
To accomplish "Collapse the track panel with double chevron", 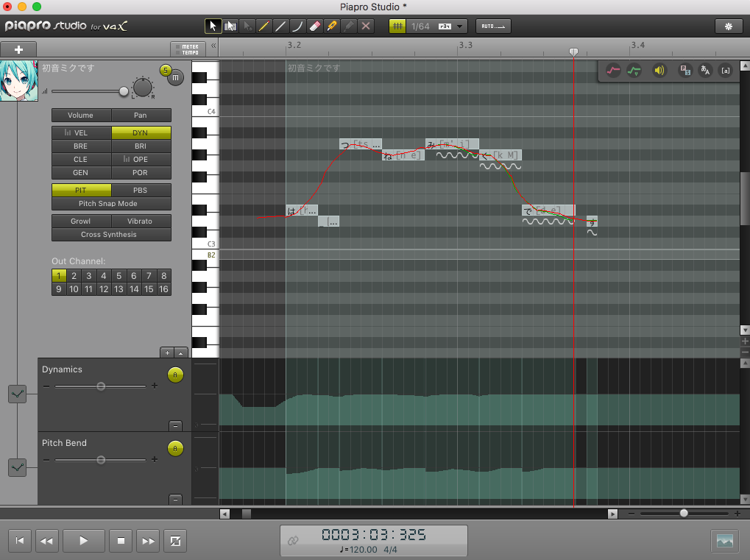I will point(213,46).
